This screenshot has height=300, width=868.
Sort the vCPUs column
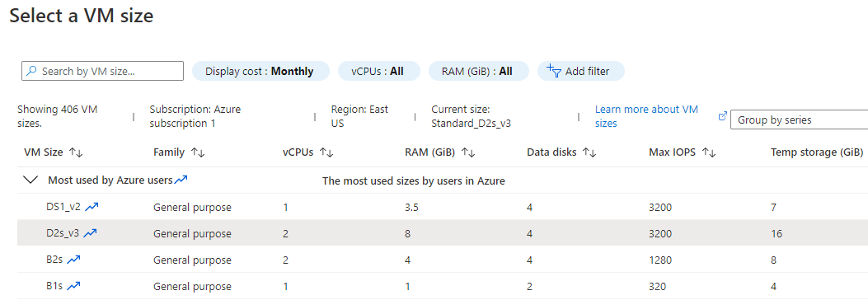pos(326,152)
